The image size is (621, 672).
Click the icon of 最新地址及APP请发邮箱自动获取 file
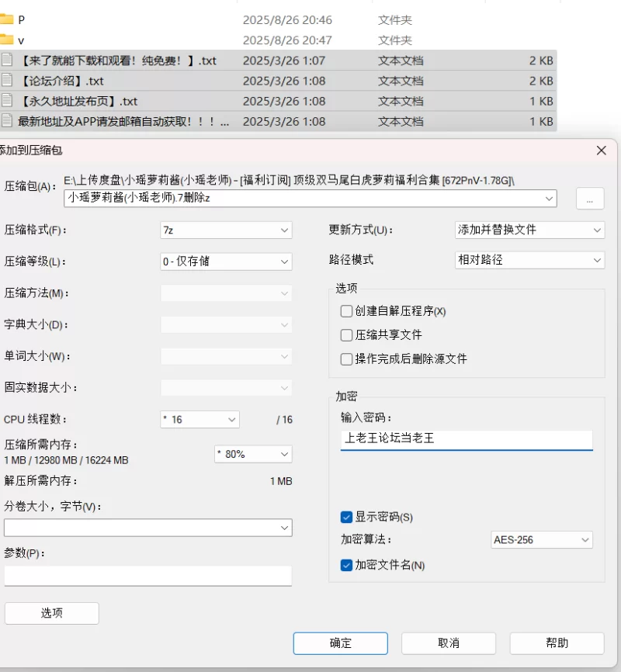(6, 121)
